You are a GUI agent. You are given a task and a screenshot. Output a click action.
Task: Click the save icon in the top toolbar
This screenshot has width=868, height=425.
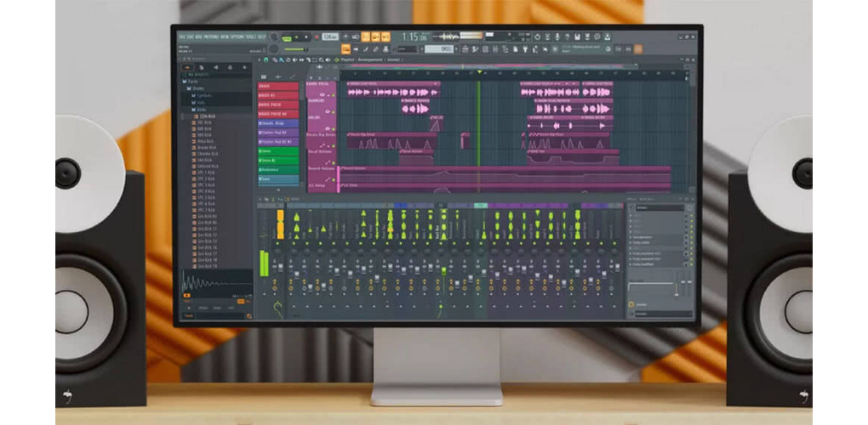click(x=577, y=37)
